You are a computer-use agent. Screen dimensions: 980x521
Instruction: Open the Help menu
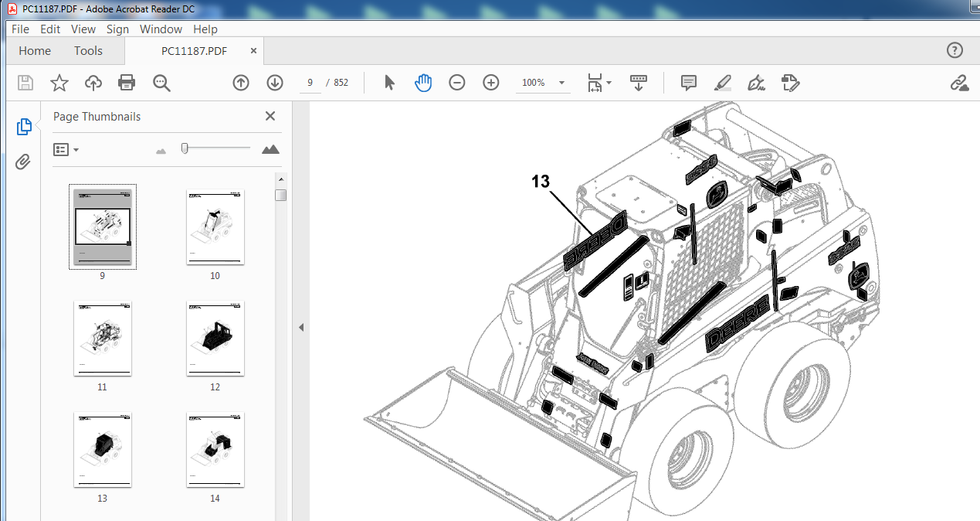click(205, 29)
